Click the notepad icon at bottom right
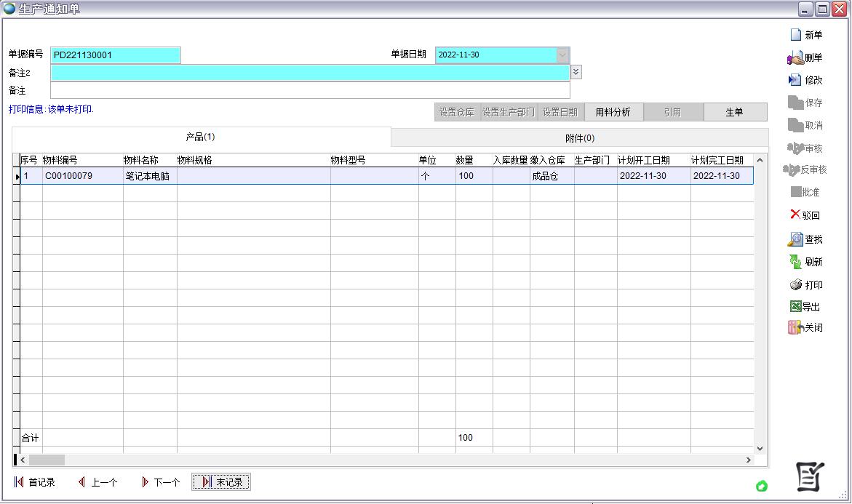Screen dimensions: 852x504 pos(809,477)
